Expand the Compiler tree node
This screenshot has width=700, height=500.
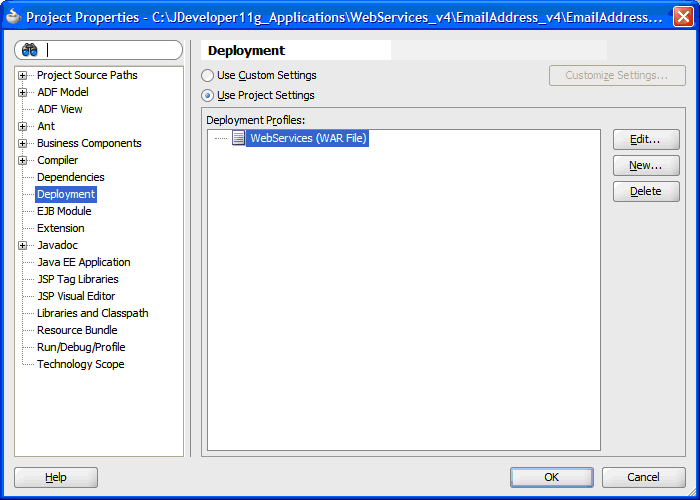22,160
